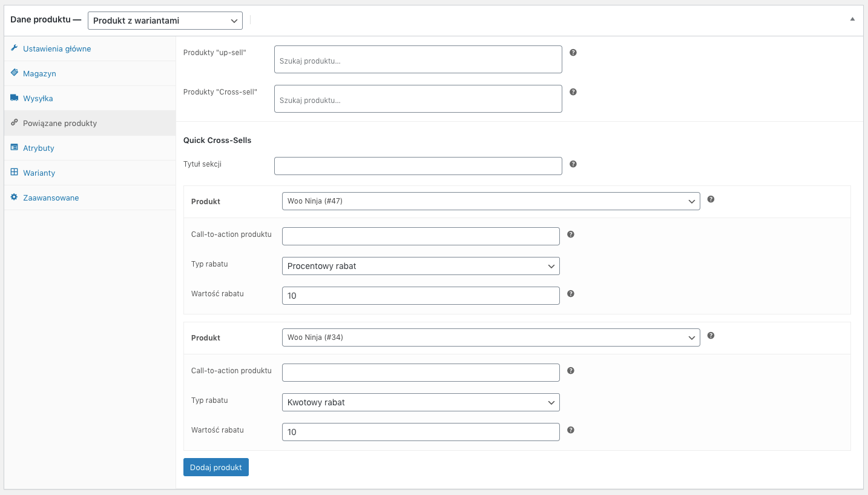Show help tooltip for Produkty Cross-sell
Image resolution: width=868 pixels, height=495 pixels.
(x=573, y=92)
